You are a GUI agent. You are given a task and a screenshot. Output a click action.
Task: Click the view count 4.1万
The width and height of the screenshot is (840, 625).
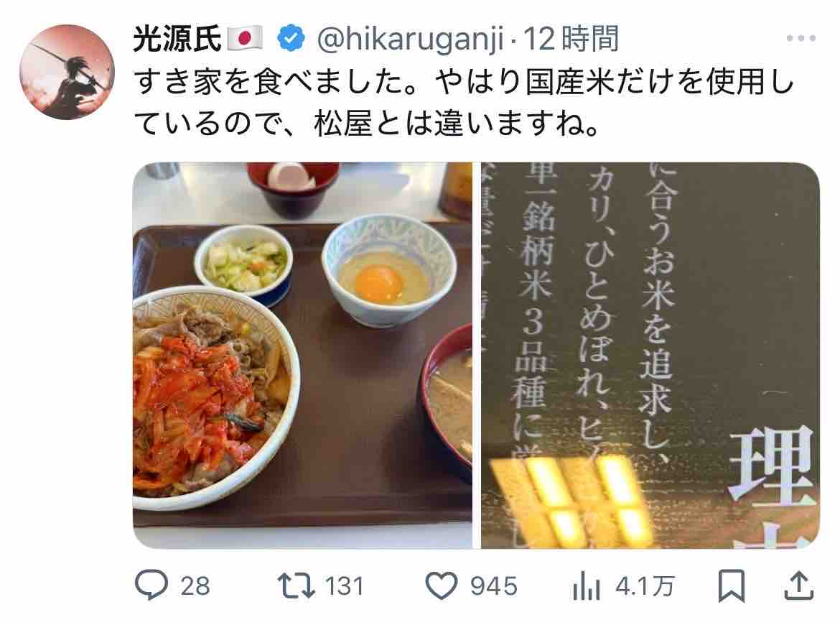tap(645, 586)
